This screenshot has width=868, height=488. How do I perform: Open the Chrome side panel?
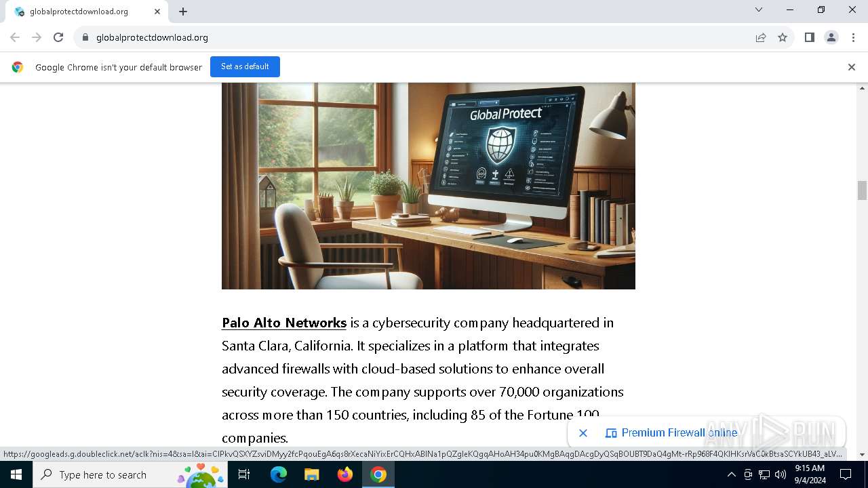tap(810, 37)
